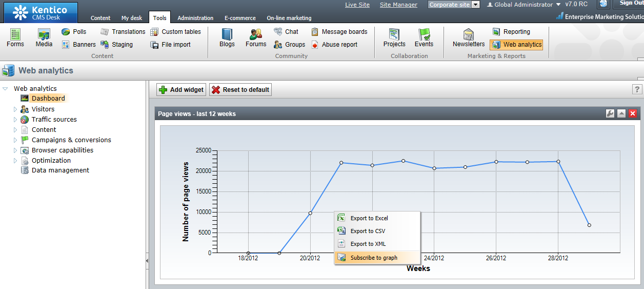Click the widget wrench settings icon

(x=610, y=113)
